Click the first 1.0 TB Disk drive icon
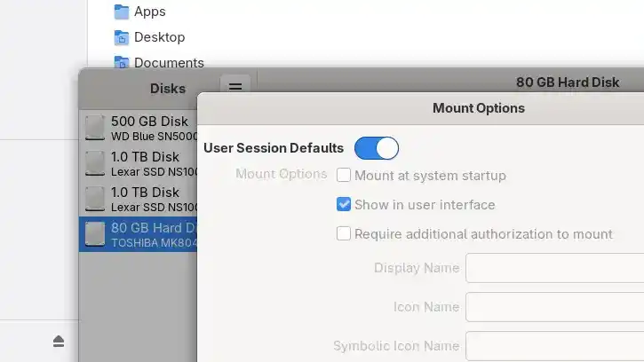Viewport: 644px width, 362px height. tap(95, 163)
